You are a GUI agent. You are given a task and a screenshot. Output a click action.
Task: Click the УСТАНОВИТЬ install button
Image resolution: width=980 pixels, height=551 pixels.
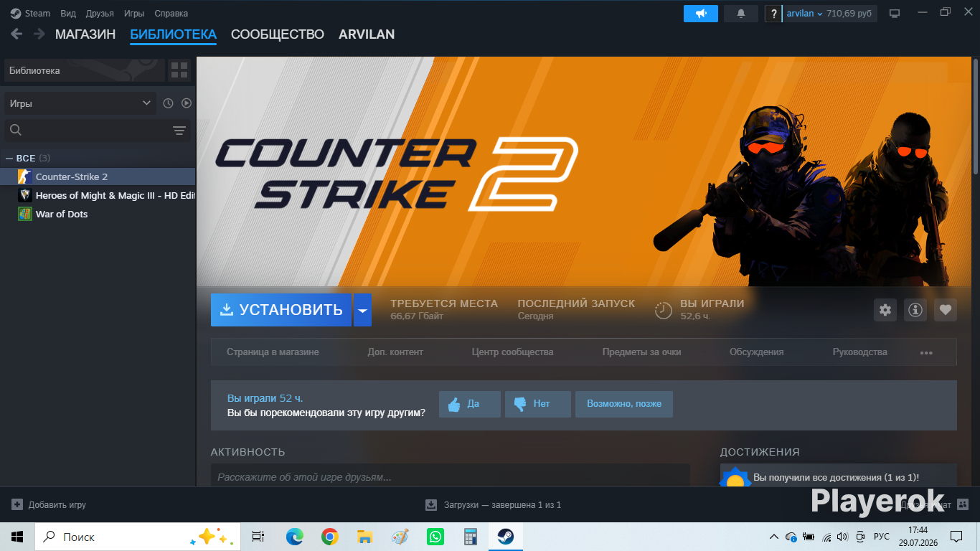[281, 310]
